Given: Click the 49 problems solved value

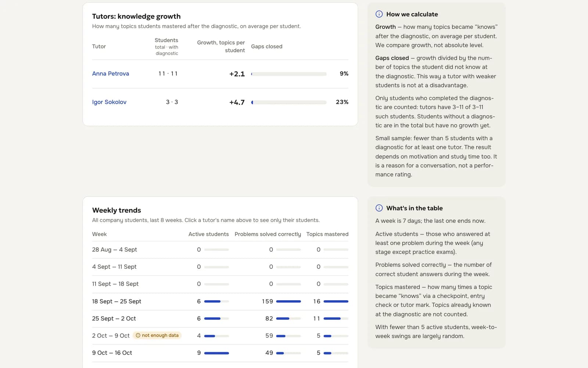Looking at the screenshot, I should [269, 353].
